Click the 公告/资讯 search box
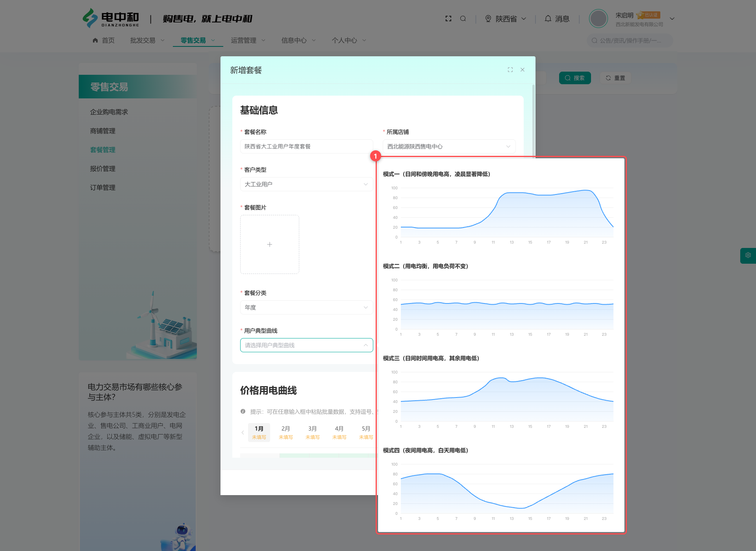756x551 pixels. [x=630, y=41]
